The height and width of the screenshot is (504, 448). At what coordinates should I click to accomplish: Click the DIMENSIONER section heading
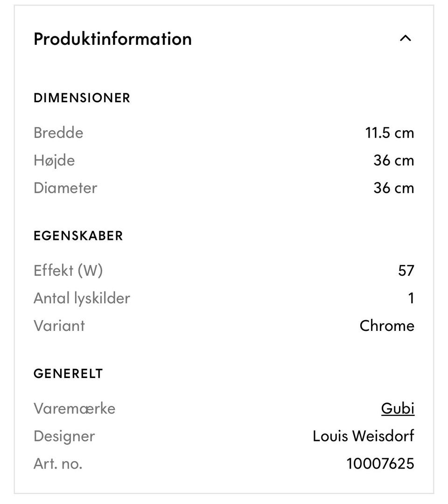coord(82,98)
